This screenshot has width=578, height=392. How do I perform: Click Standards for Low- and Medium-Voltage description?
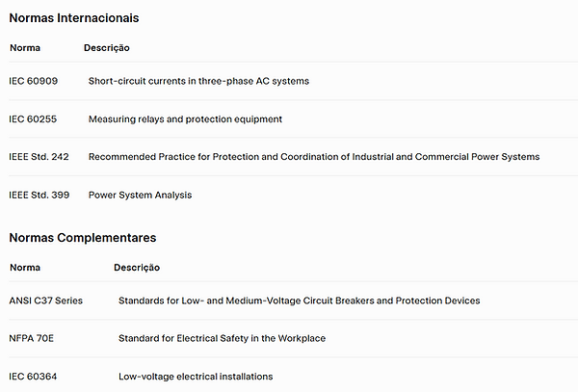[300, 301]
